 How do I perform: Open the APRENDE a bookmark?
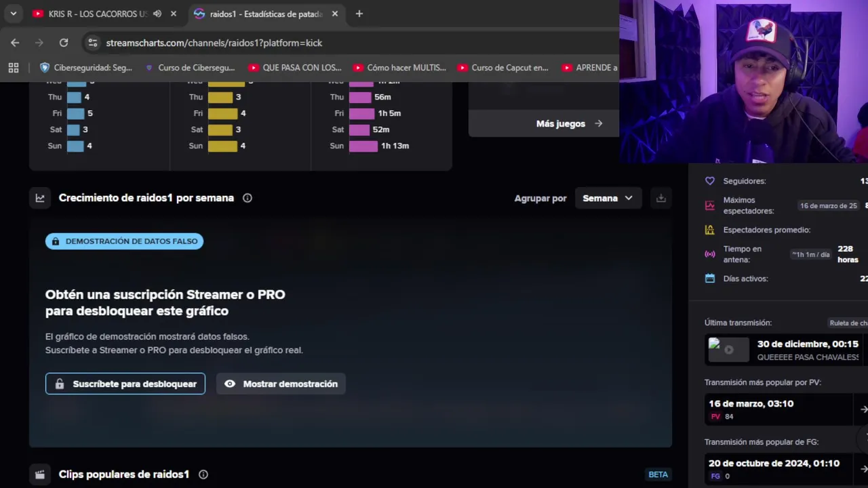click(x=589, y=68)
